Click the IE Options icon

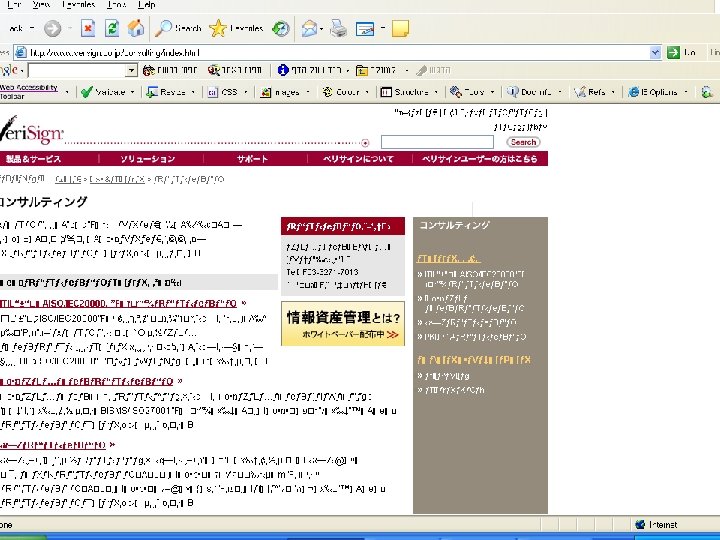[634, 92]
